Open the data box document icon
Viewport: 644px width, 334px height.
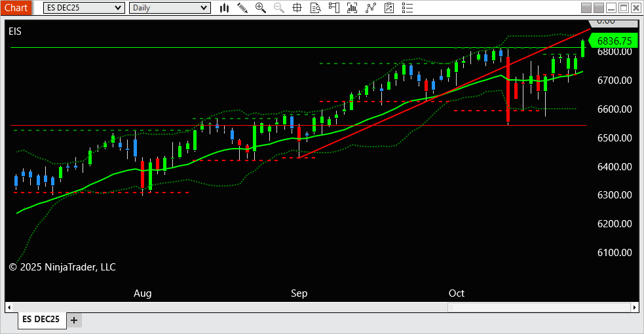(315, 8)
